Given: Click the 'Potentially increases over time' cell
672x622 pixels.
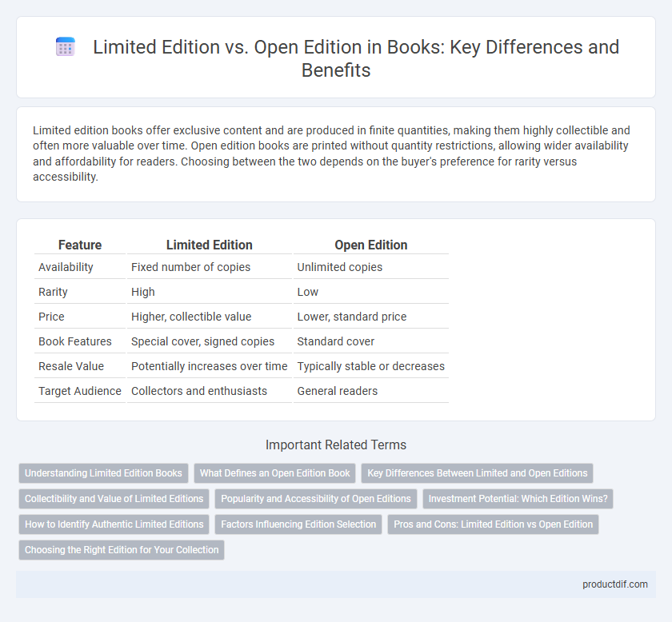Looking at the screenshot, I should pyautogui.click(x=209, y=366).
